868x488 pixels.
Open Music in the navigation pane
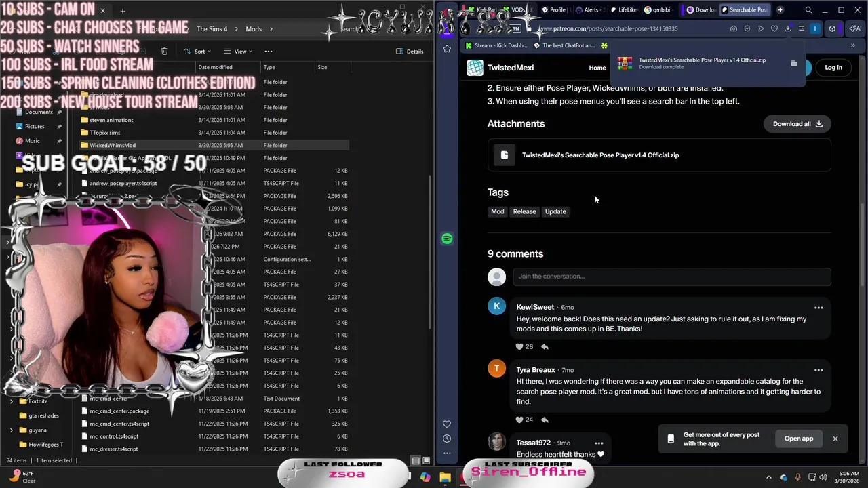point(32,140)
